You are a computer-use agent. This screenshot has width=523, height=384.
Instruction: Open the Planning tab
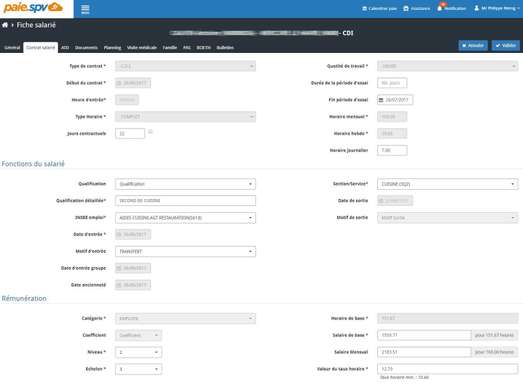click(x=112, y=47)
